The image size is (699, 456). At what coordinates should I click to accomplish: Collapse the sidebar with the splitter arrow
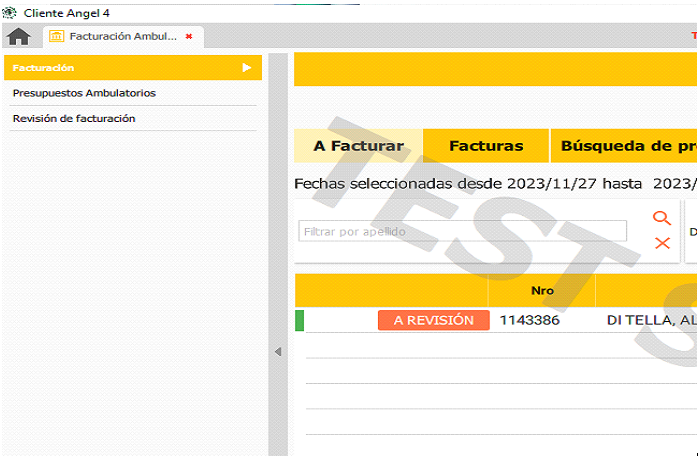[x=278, y=352]
